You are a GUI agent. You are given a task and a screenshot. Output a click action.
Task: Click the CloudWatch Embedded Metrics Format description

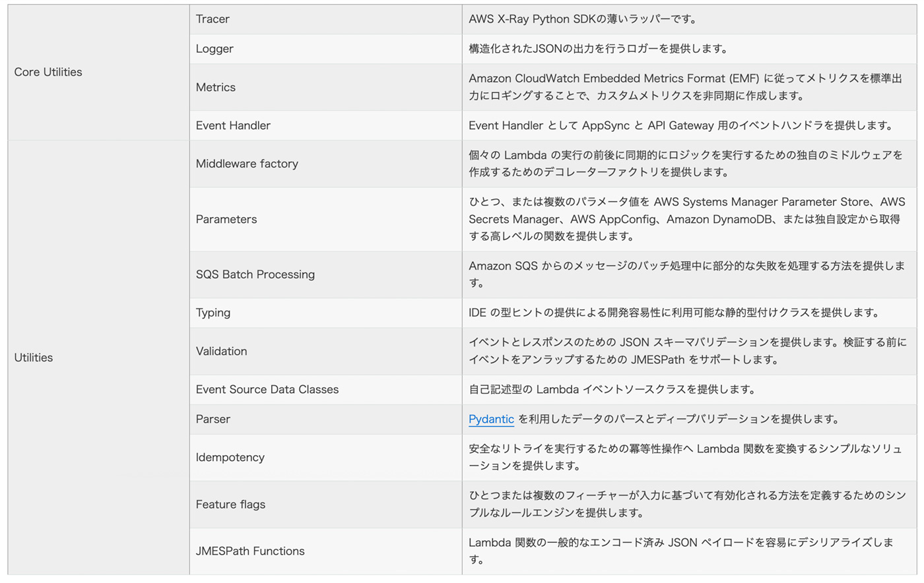coord(685,87)
